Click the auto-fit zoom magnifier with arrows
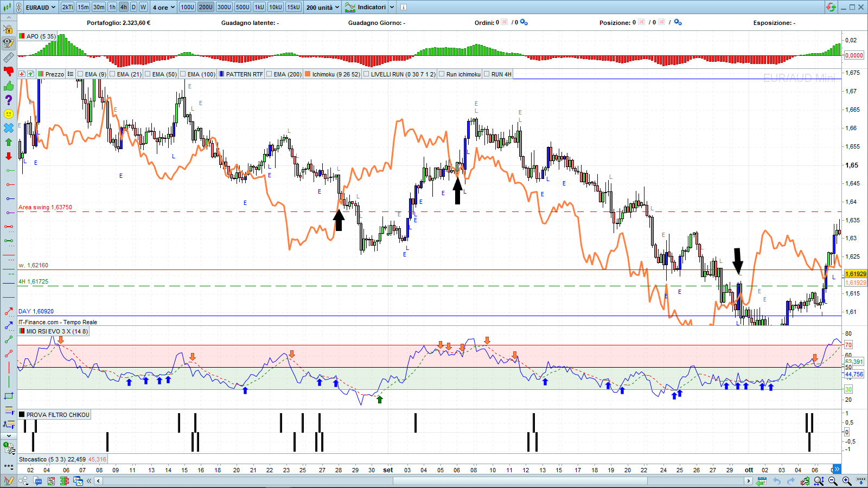Viewport: 868px width, 488px height. pos(819,481)
